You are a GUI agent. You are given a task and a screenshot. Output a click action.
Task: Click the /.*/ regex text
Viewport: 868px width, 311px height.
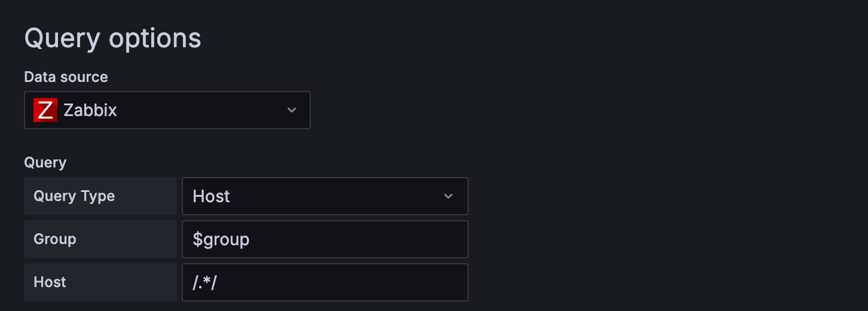click(204, 282)
